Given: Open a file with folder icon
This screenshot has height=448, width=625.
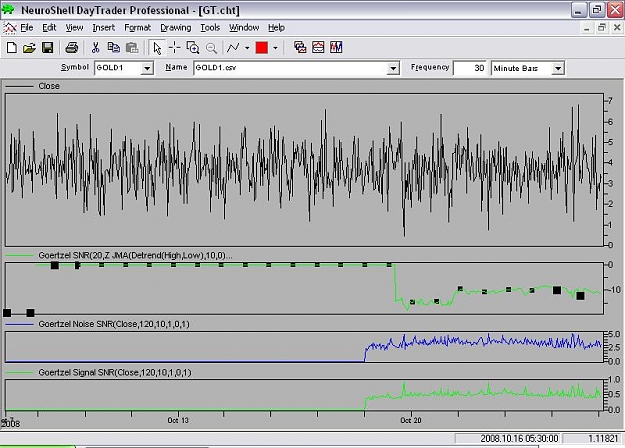Looking at the screenshot, I should pos(29,48).
